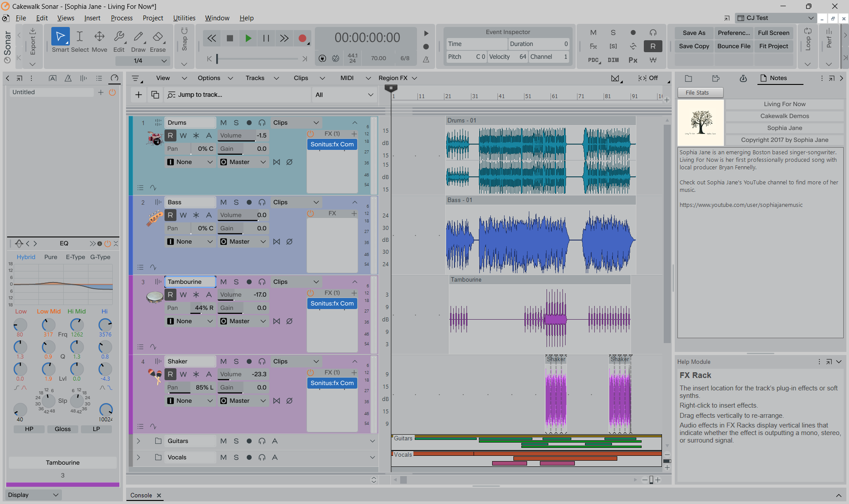This screenshot has width=849, height=504.
Task: Click the add track plus icon
Action: [x=138, y=95]
